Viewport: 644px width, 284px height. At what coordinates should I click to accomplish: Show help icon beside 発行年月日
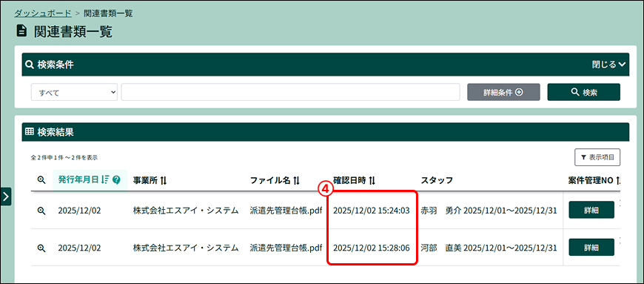click(x=116, y=180)
